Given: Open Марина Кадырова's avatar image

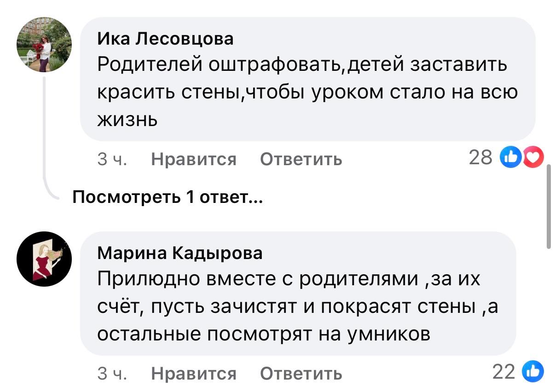Looking at the screenshot, I should pyautogui.click(x=44, y=259).
